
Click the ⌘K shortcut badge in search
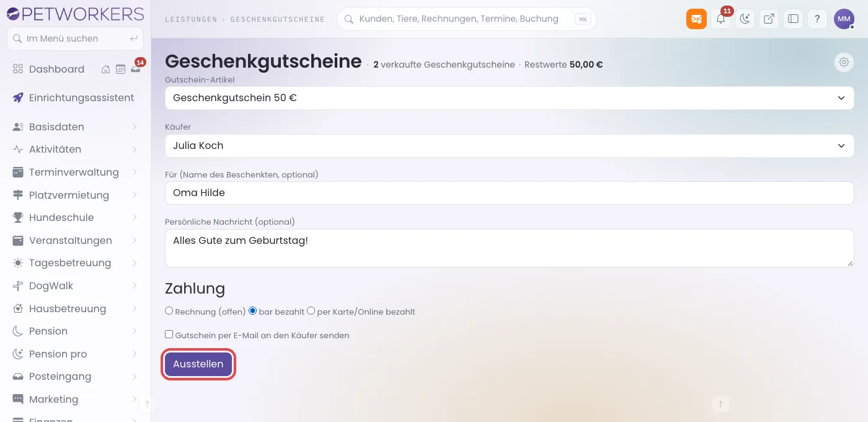pyautogui.click(x=582, y=19)
